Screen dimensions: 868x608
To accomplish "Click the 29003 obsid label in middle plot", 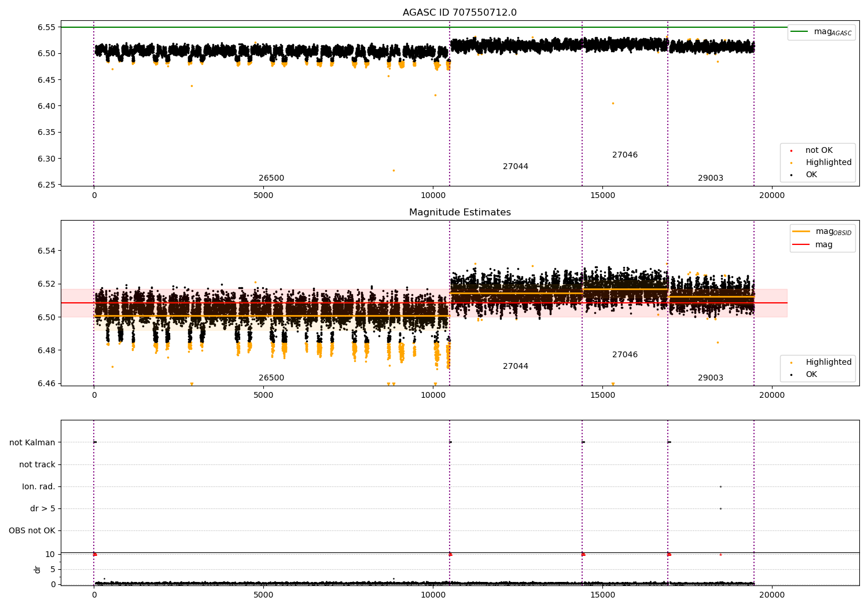I will coord(711,378).
